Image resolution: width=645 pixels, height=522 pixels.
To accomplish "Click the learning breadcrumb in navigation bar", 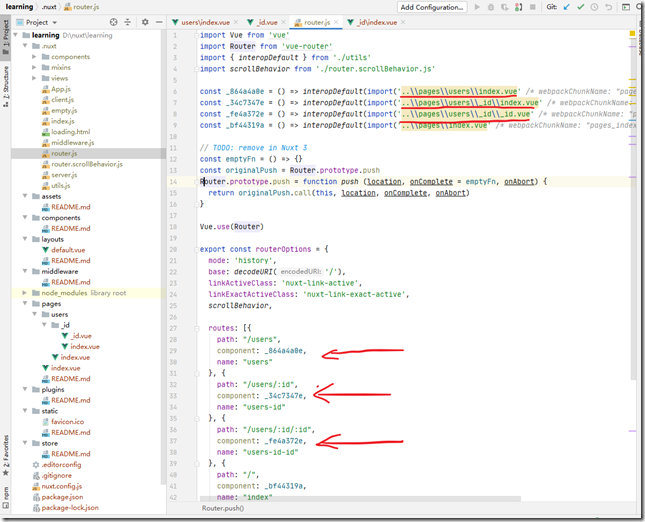I will tap(19, 7).
